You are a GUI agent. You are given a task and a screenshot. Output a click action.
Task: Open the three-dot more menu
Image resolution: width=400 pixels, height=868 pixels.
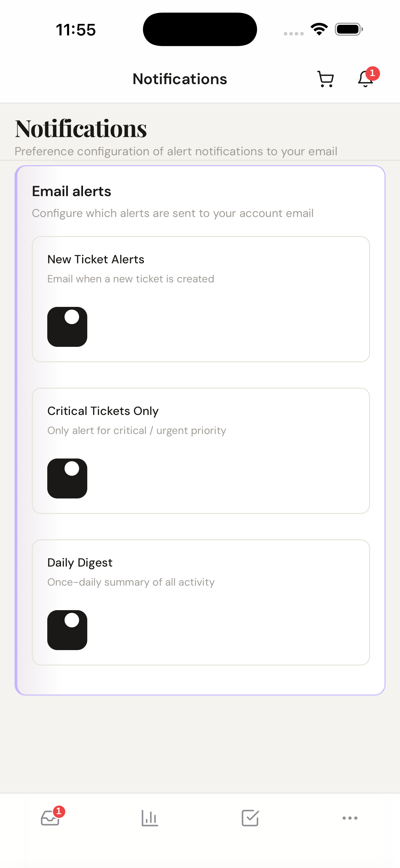coord(350,818)
